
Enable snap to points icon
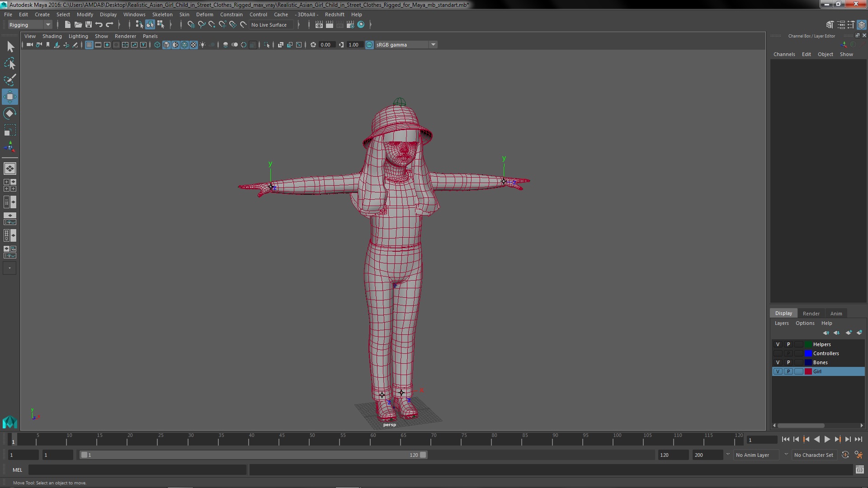pos(212,25)
